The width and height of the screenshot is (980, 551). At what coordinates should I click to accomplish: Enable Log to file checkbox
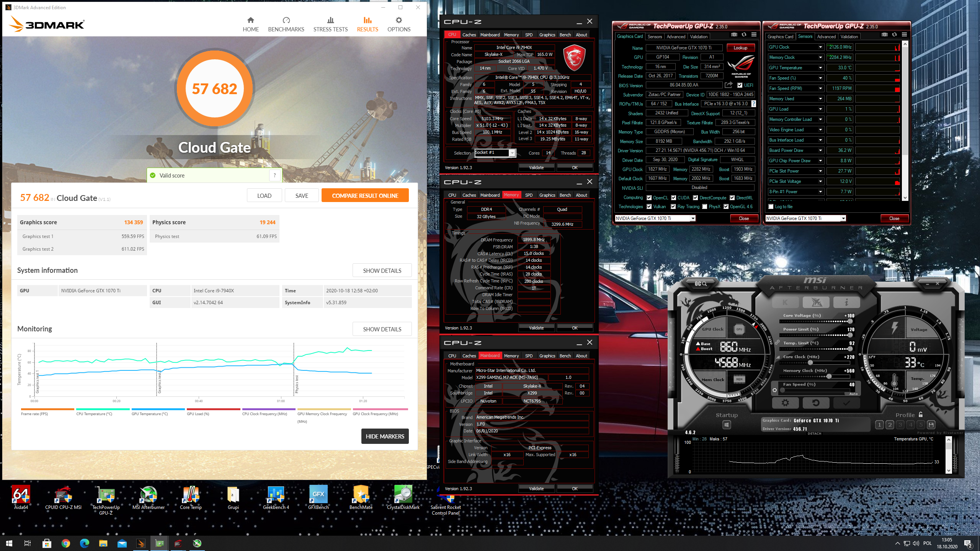point(771,207)
